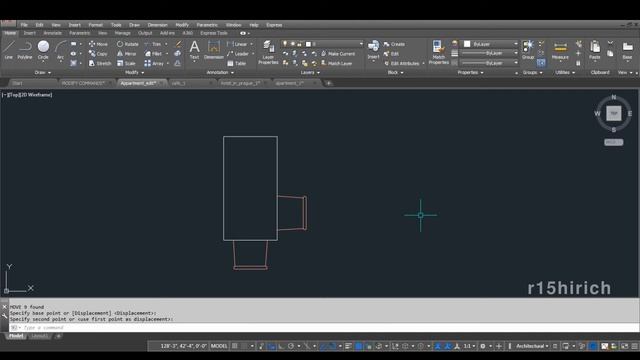This screenshot has width=640, height=360.
Task: Click Make Current layer button
Action: click(338, 54)
